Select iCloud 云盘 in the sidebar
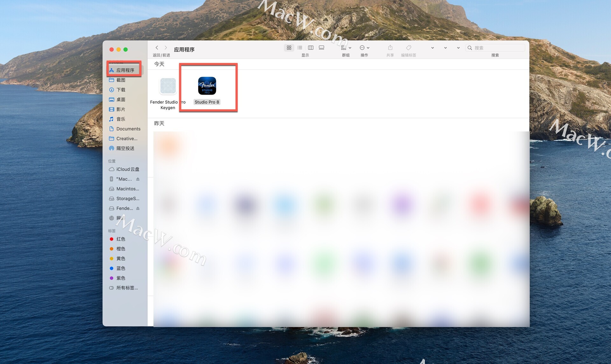The height and width of the screenshot is (364, 611). tap(127, 169)
